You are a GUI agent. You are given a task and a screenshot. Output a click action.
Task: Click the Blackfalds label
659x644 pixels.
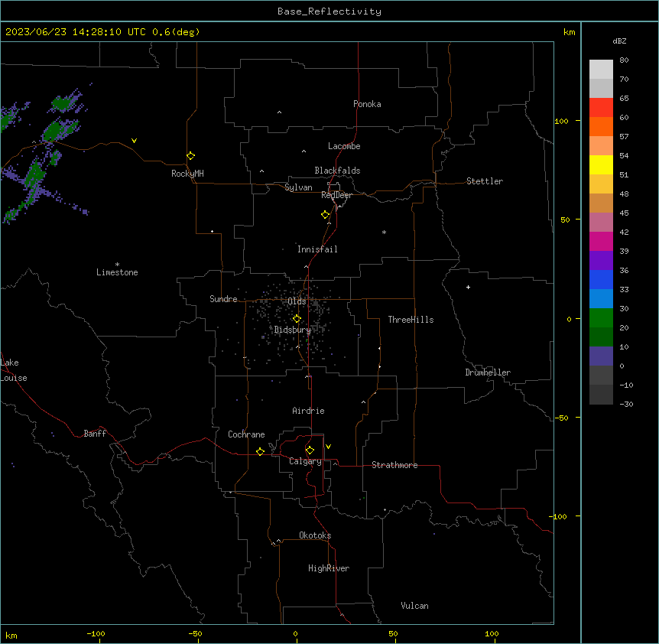337,171
